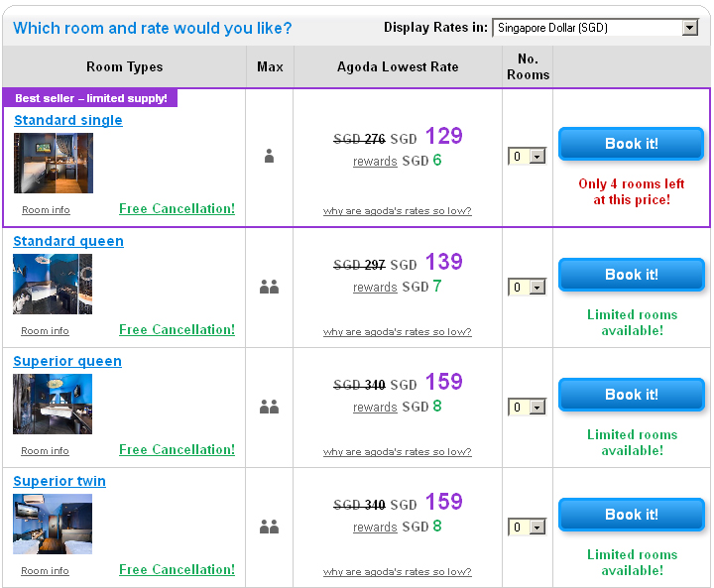This screenshot has height=588, width=714.
Task: Click the SGD 139 price for Standard queen
Action: tap(444, 262)
